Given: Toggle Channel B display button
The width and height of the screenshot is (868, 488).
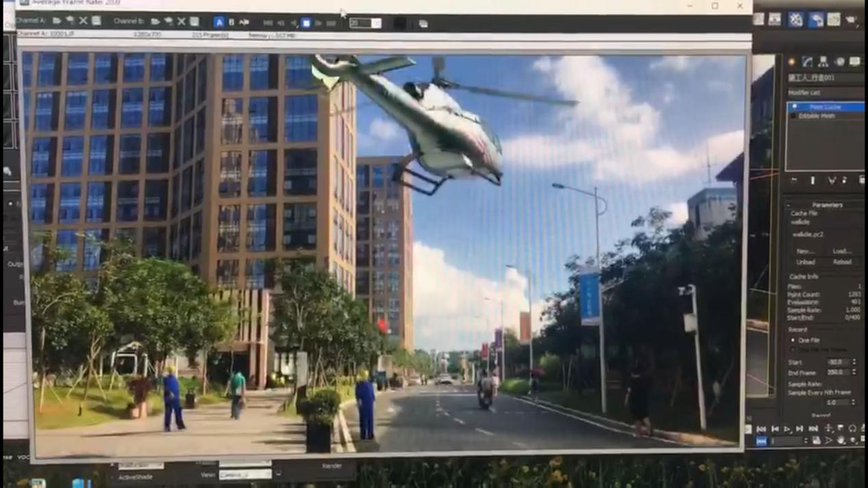Looking at the screenshot, I should click(231, 23).
